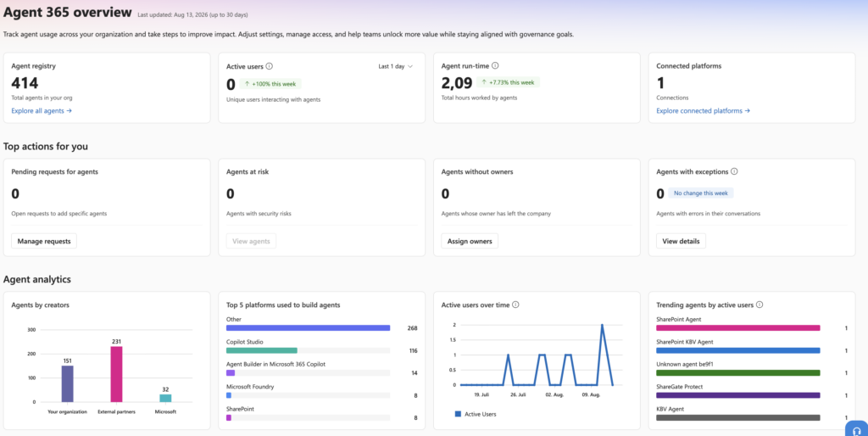Click the View details button

681,241
